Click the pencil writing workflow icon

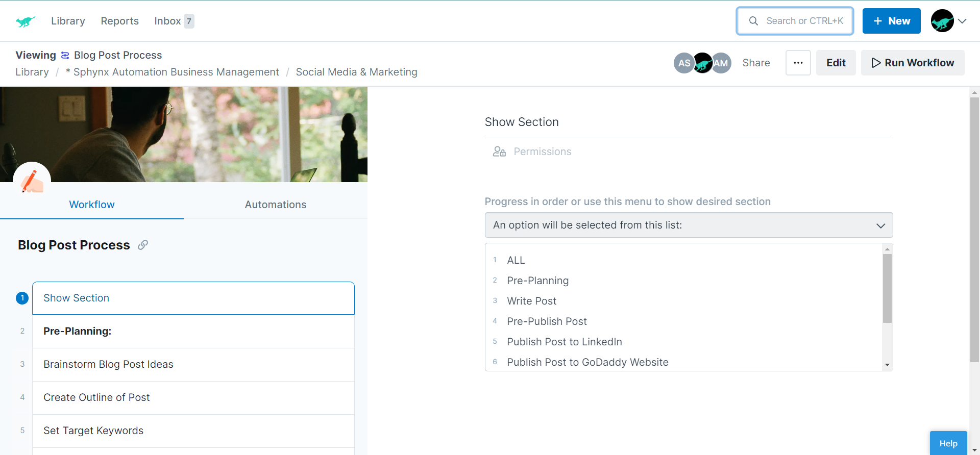pos(32,181)
